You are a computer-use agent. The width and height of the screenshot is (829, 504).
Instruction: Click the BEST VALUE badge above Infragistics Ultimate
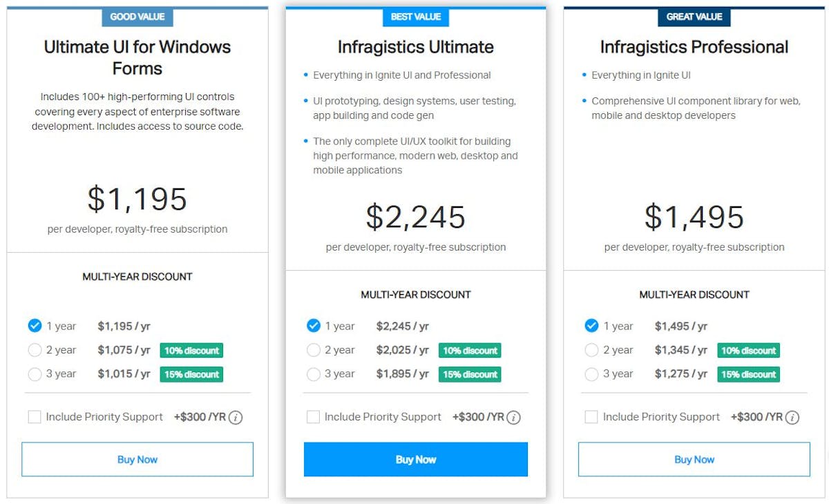tap(416, 17)
